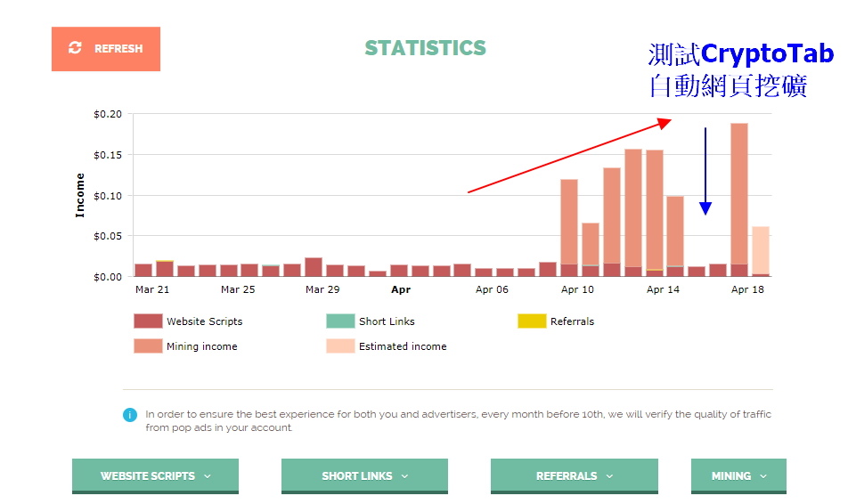Click the Apr 06 axis label

492,289
